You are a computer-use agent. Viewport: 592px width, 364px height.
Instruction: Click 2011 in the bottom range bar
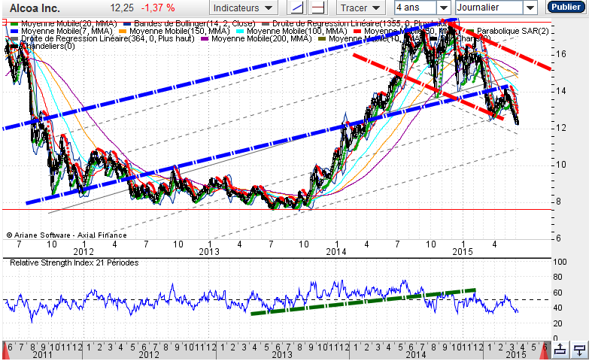tap(42, 355)
